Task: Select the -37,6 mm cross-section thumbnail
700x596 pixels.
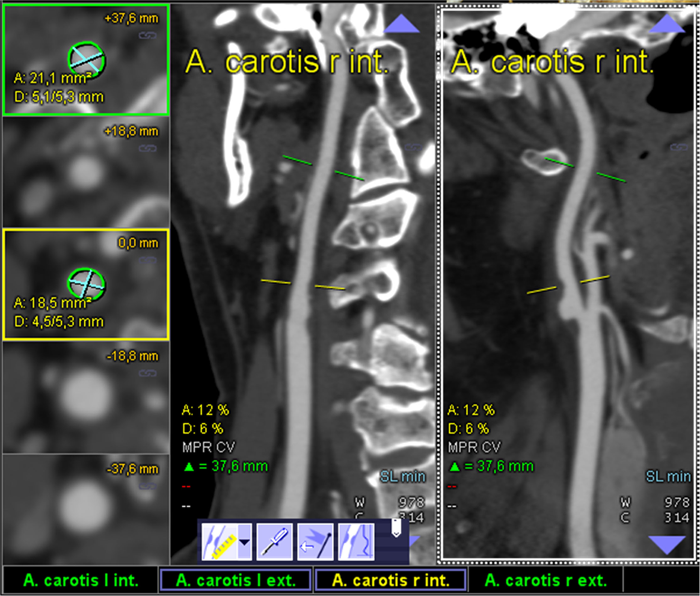Action: [x=86, y=510]
